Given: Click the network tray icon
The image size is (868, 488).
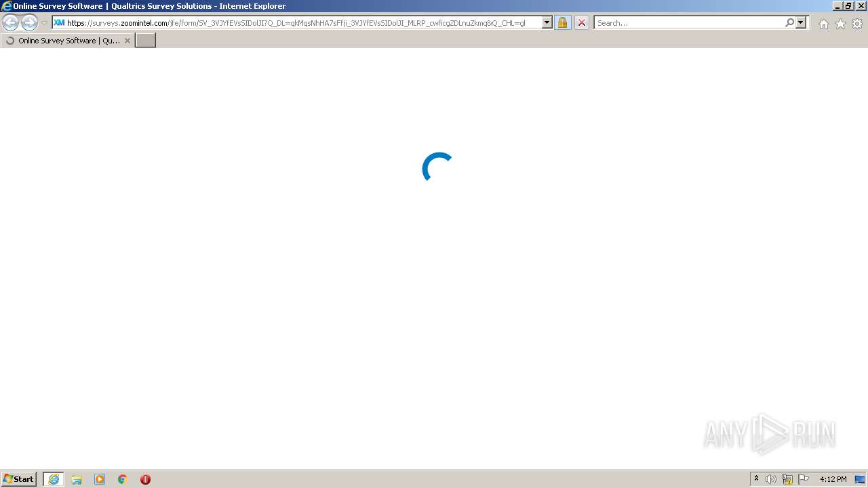Looking at the screenshot, I should click(x=787, y=479).
